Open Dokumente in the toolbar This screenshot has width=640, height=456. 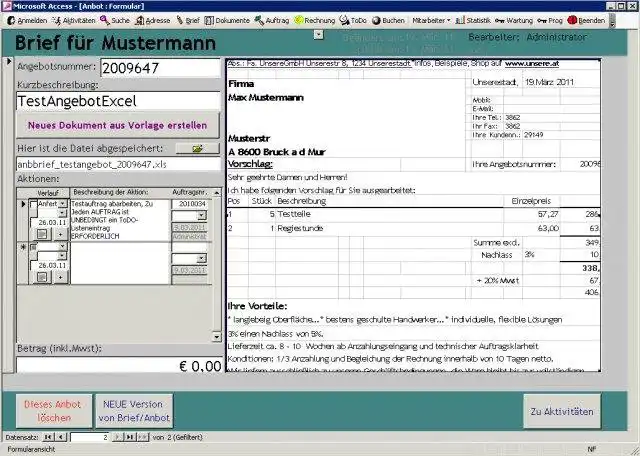(227, 20)
